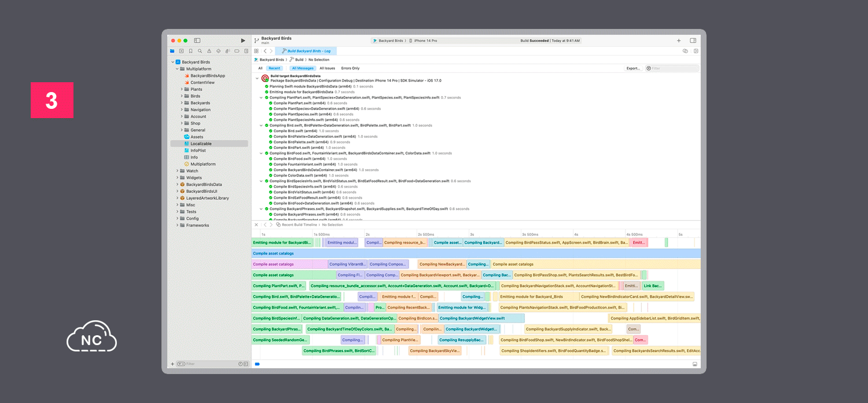The width and height of the screenshot is (868, 403).
Task: Select the All scope filter
Action: pos(260,68)
